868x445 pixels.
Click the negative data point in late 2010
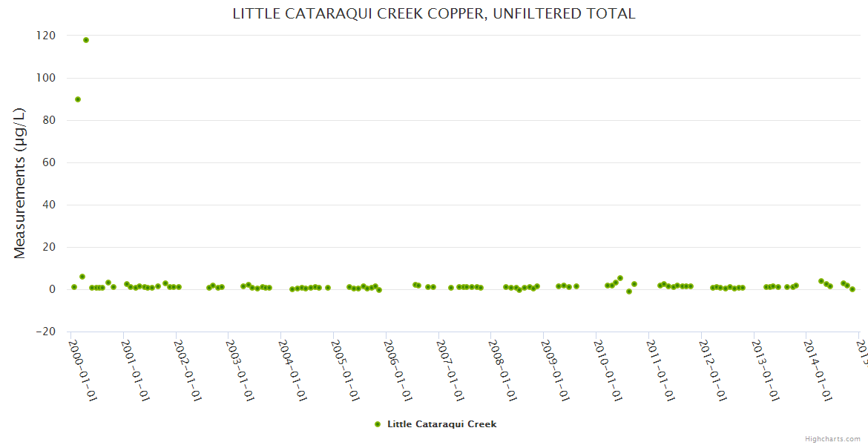[629, 291]
